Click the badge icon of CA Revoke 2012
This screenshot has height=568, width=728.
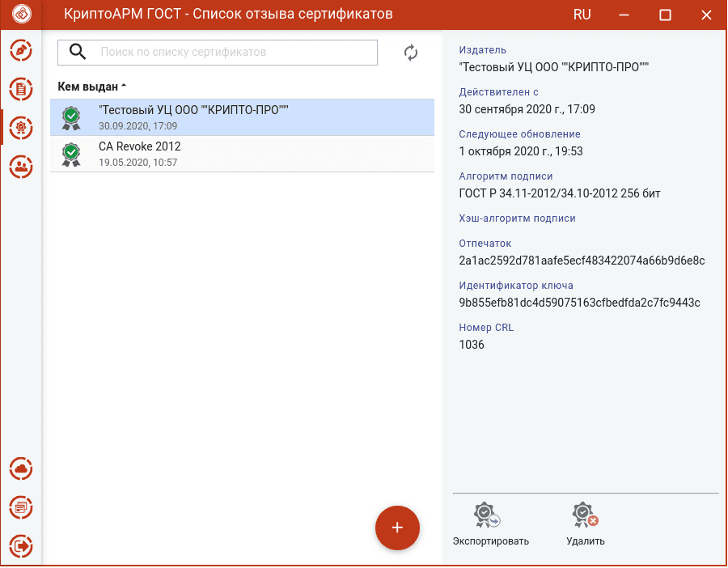(x=71, y=155)
